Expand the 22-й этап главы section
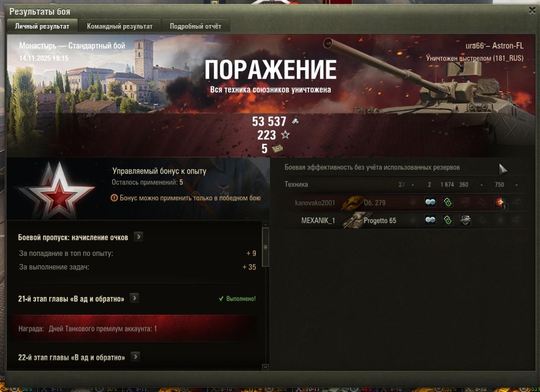The height and width of the screenshot is (392, 540). click(x=135, y=357)
